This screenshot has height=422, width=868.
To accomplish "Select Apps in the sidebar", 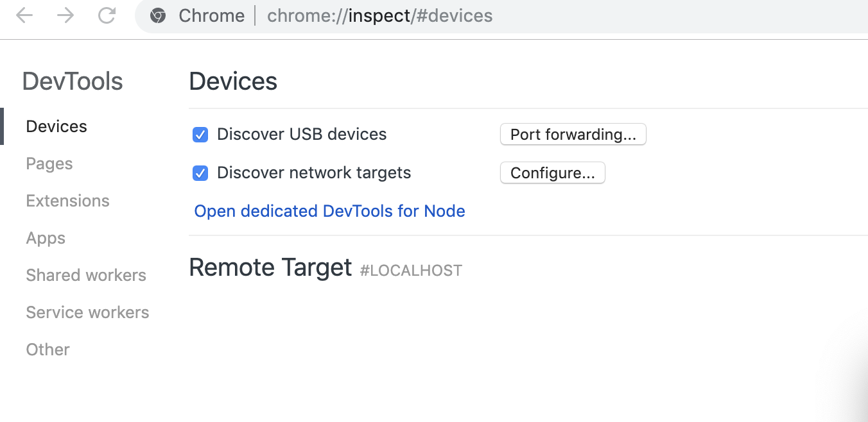I will 45,238.
